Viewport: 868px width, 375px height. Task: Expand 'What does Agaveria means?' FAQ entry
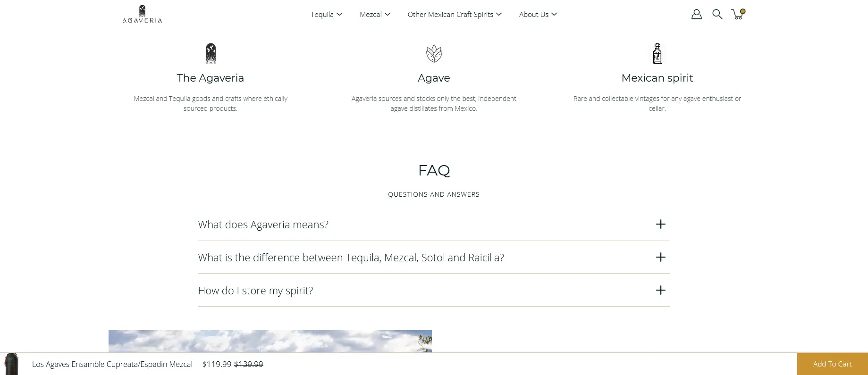click(x=263, y=225)
